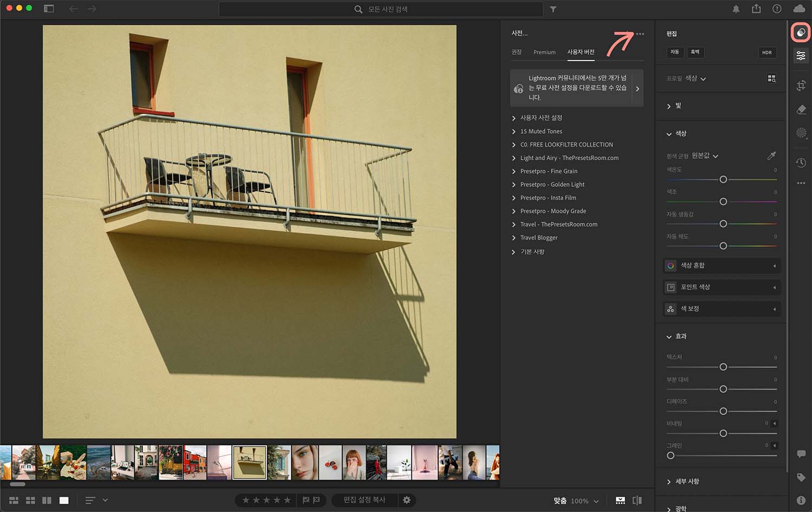This screenshot has height=512, width=812.
Task: Open the Info panel icon
Action: tap(801, 501)
